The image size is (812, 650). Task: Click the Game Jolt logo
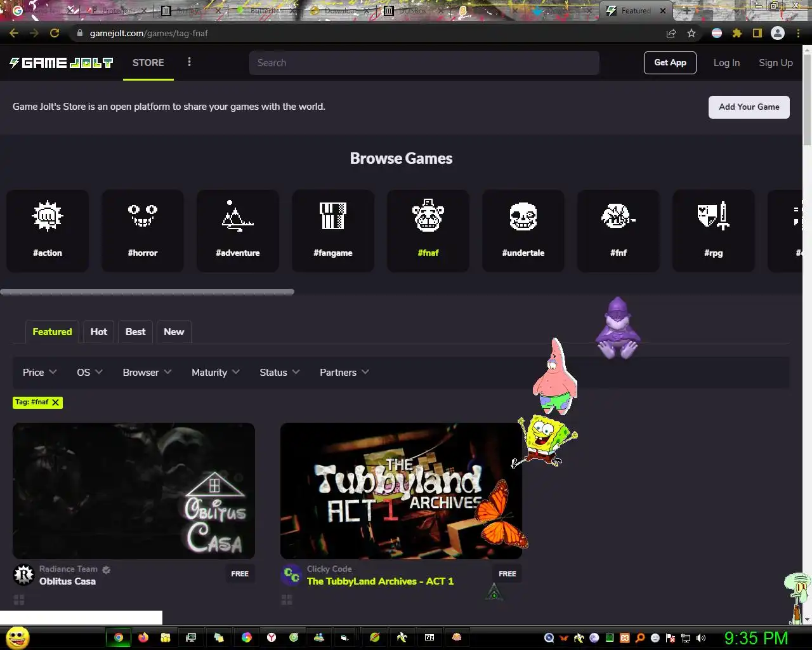[61, 62]
